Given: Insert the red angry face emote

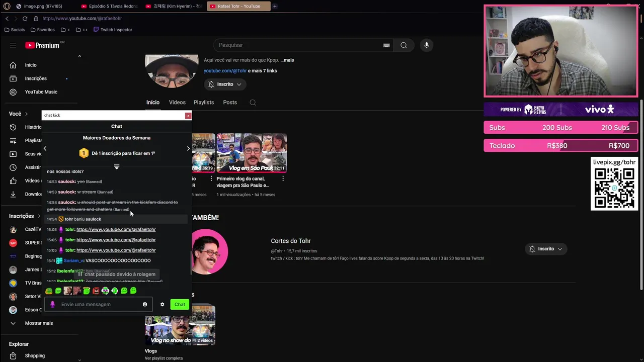Looking at the screenshot, I should 96,291.
